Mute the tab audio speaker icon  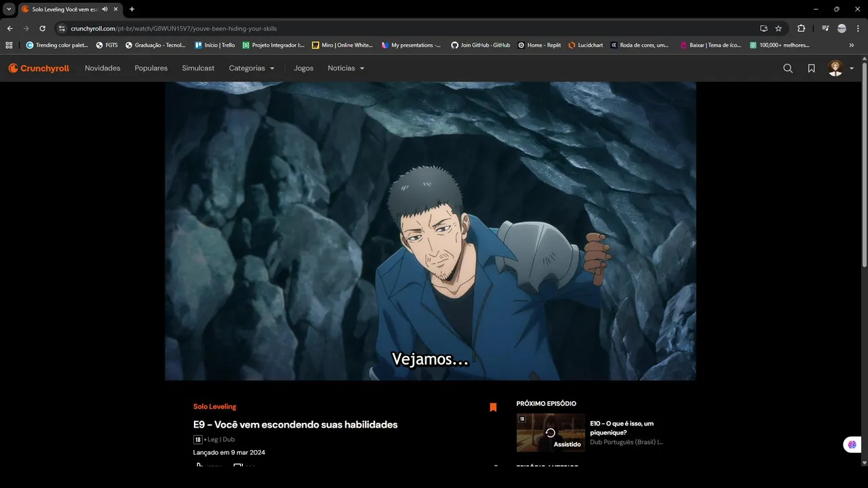click(x=105, y=9)
